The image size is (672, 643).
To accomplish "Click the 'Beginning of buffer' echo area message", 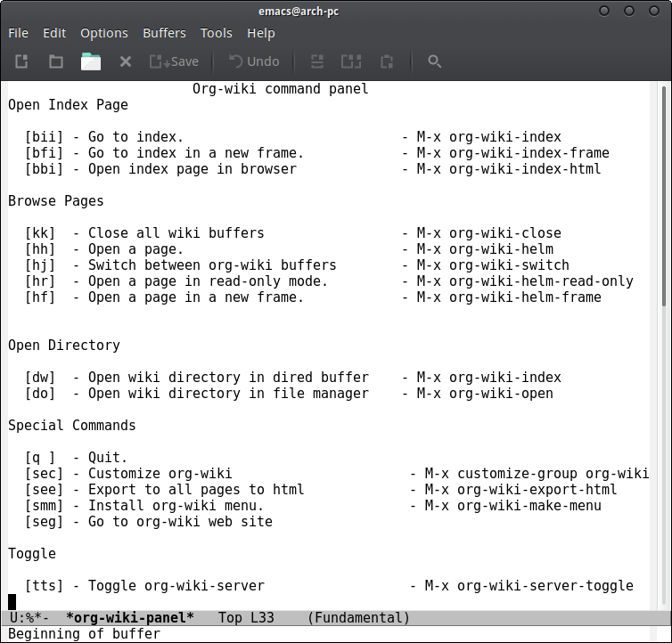I will tap(85, 634).
